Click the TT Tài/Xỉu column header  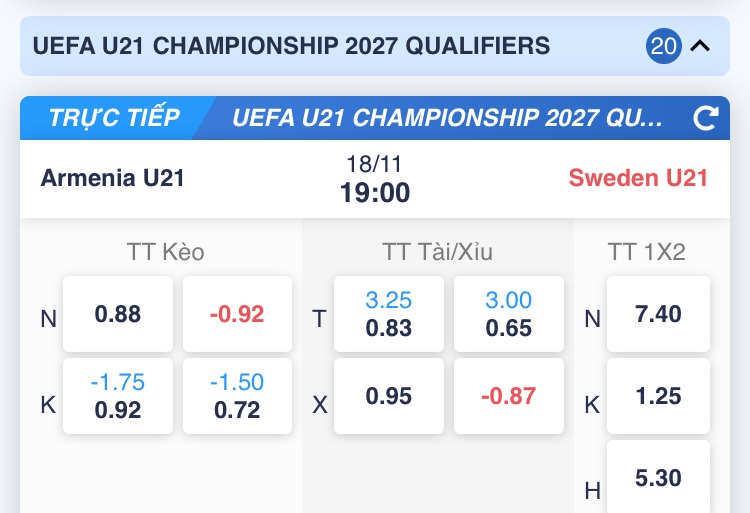click(x=437, y=251)
